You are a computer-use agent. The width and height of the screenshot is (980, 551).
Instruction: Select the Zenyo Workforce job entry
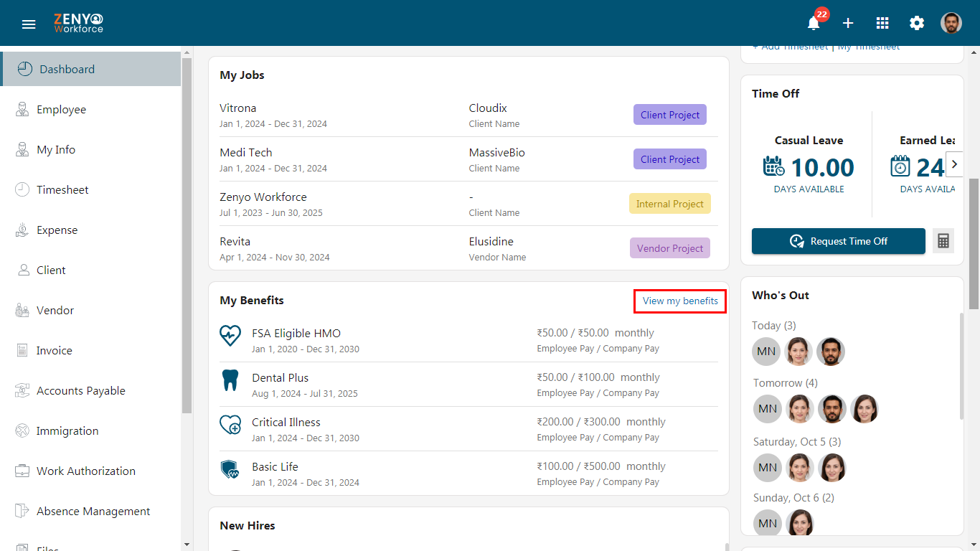click(x=263, y=197)
